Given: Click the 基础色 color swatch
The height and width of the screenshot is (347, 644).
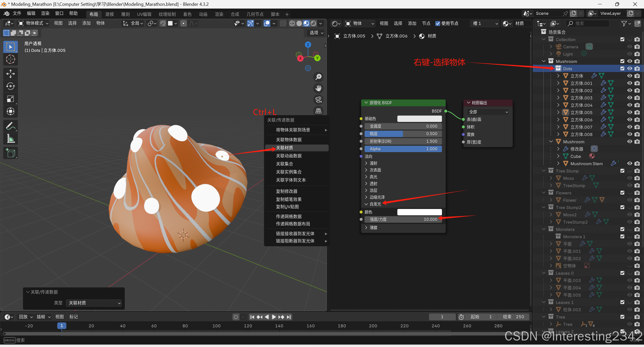Looking at the screenshot, I should pyautogui.click(x=419, y=119).
